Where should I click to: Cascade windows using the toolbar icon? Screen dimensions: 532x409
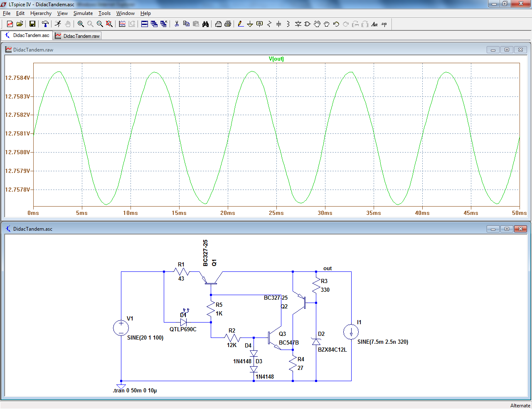pyautogui.click(x=154, y=24)
